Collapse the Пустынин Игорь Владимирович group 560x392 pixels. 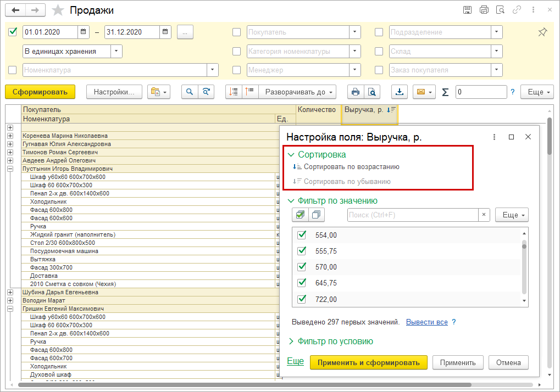[x=10, y=169]
